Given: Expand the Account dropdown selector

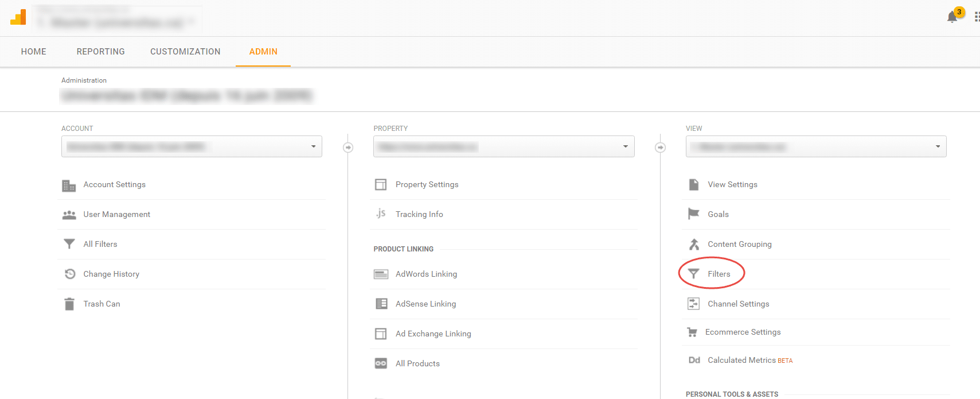Looking at the screenshot, I should click(x=192, y=146).
